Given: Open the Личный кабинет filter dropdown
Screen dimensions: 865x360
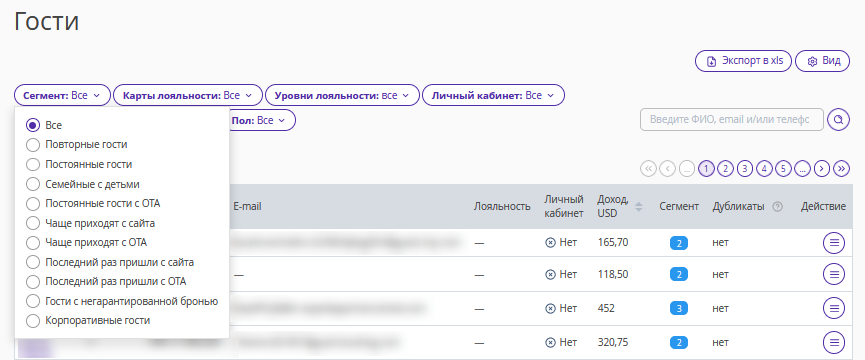Looking at the screenshot, I should 493,95.
